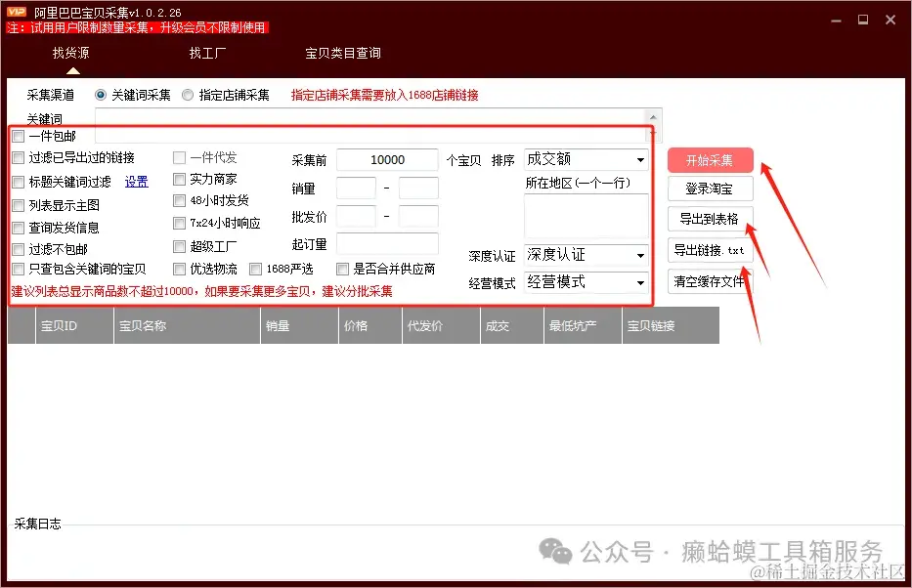The image size is (912, 588).
Task: Switch to the 找货源 tab
Action: pyautogui.click(x=68, y=53)
